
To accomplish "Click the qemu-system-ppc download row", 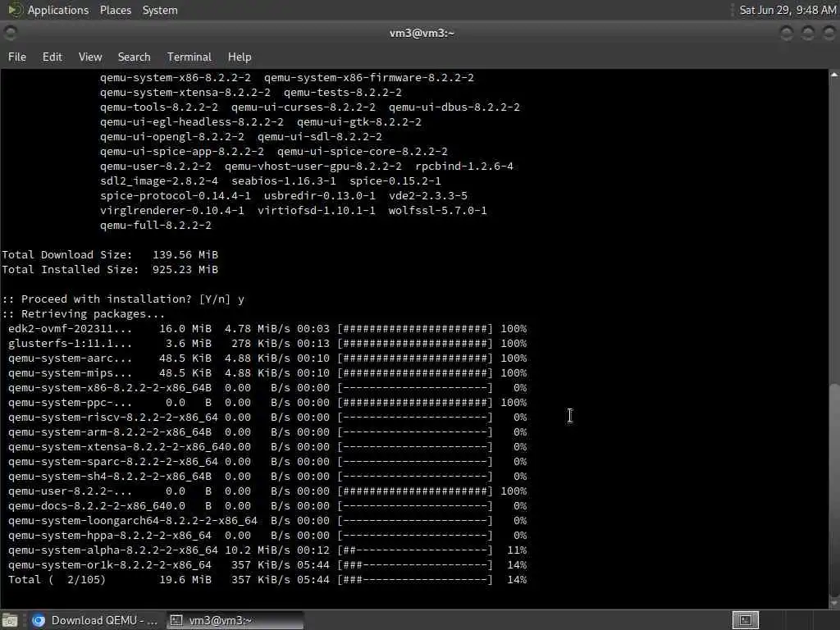I will click(267, 402).
